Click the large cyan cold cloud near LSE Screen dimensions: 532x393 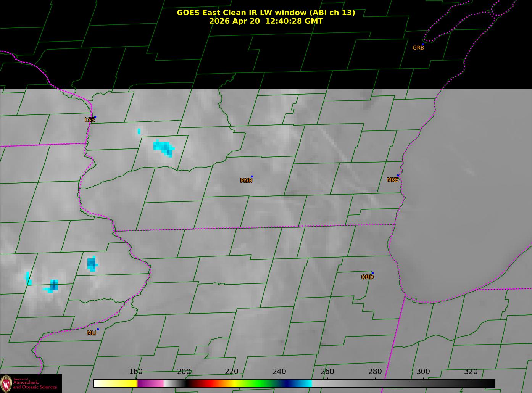coord(164,148)
